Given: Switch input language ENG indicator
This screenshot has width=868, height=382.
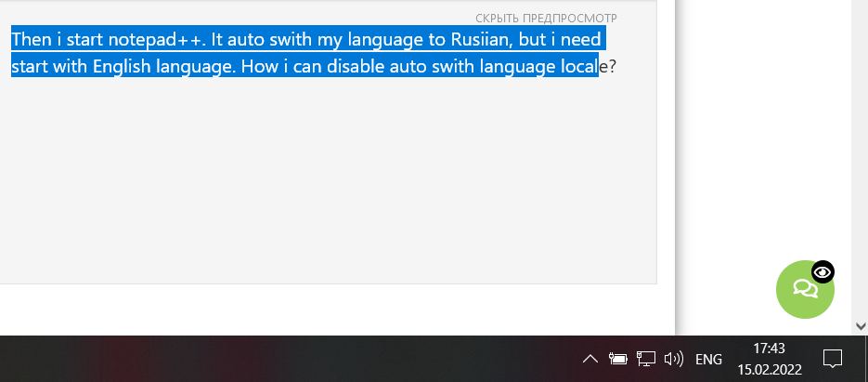Looking at the screenshot, I should click(x=708, y=360).
